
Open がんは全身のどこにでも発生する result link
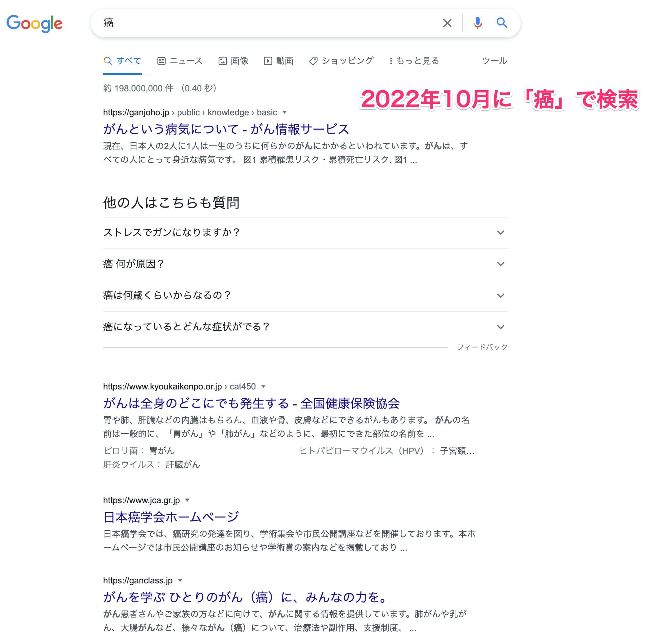pos(252,403)
